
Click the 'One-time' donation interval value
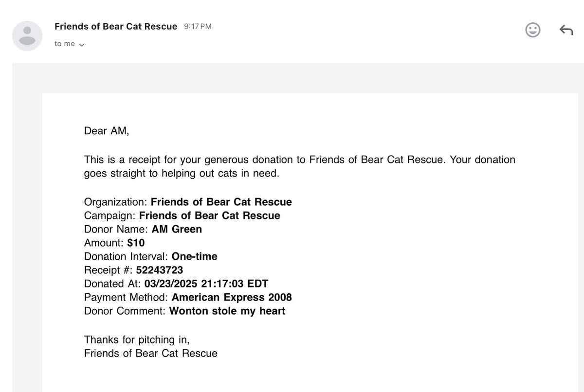tap(195, 256)
